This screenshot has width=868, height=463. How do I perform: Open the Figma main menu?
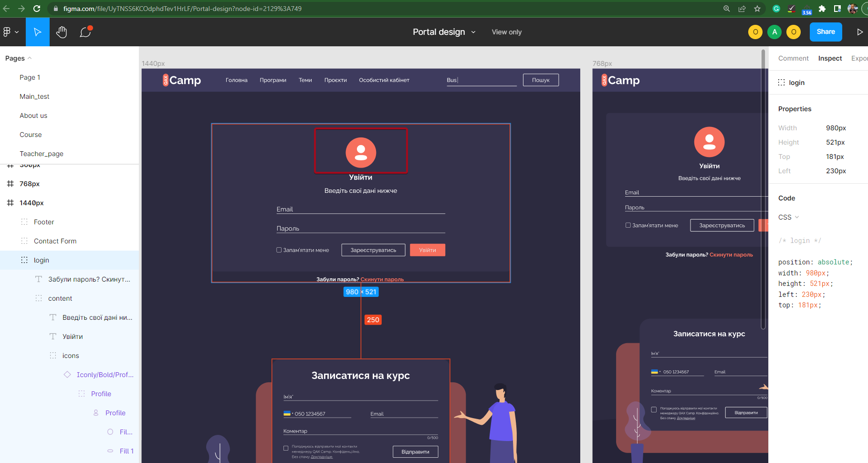(x=10, y=32)
